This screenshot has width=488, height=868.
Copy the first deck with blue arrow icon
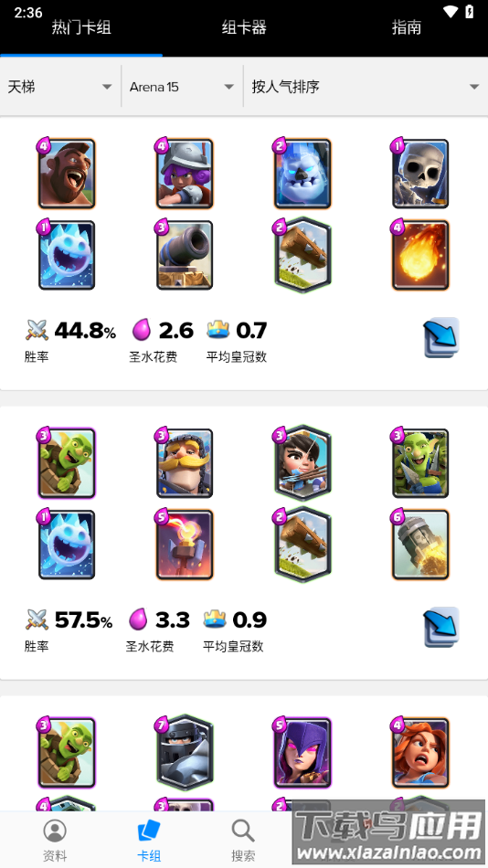[x=440, y=337]
